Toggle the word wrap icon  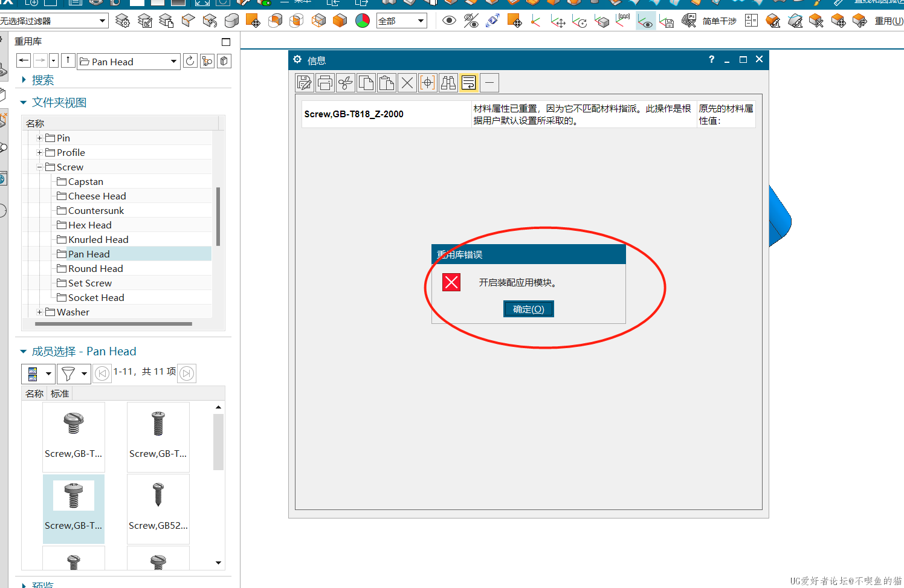469,83
